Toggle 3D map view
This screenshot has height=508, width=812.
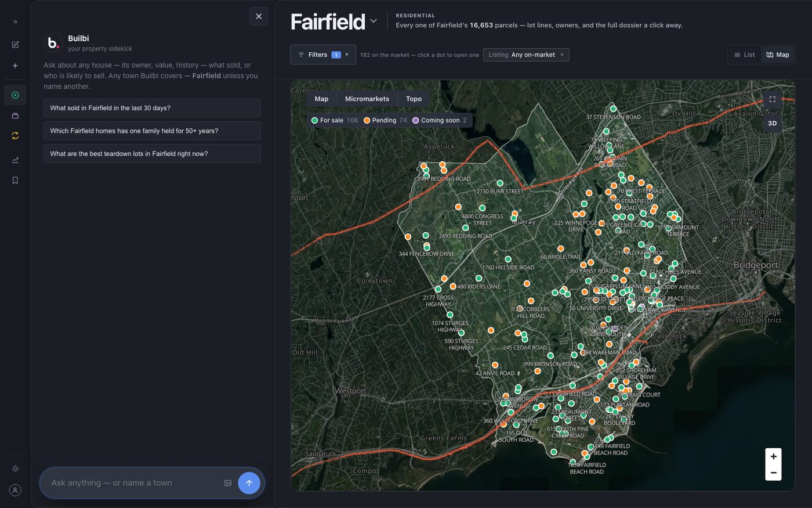point(772,123)
